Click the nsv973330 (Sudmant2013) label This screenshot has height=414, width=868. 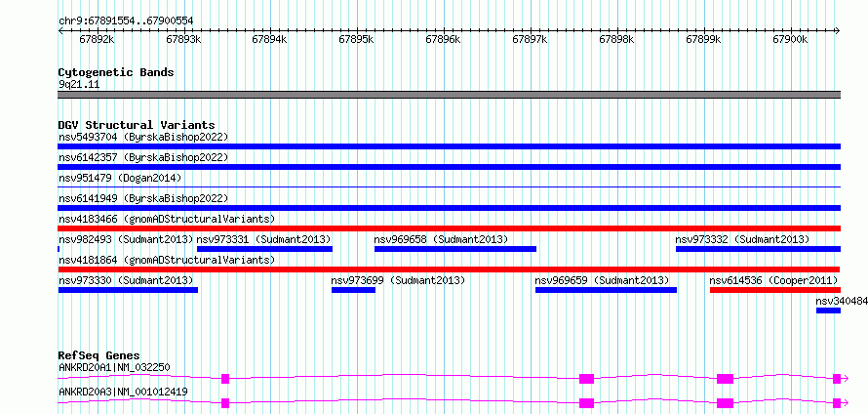(126, 280)
